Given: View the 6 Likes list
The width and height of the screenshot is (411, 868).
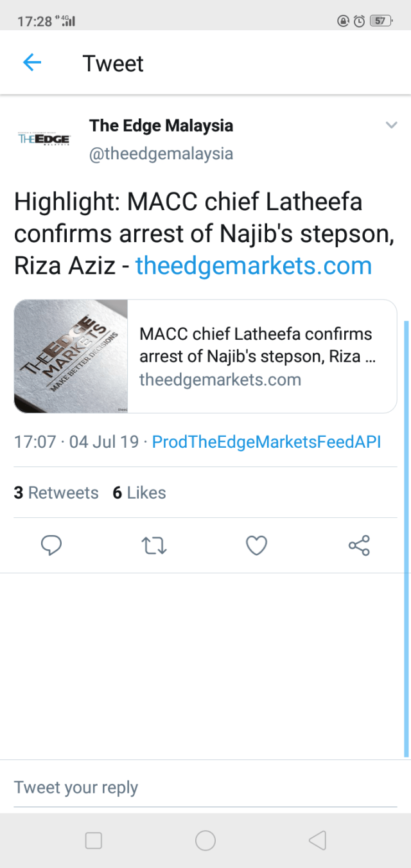Looking at the screenshot, I should 139,493.
